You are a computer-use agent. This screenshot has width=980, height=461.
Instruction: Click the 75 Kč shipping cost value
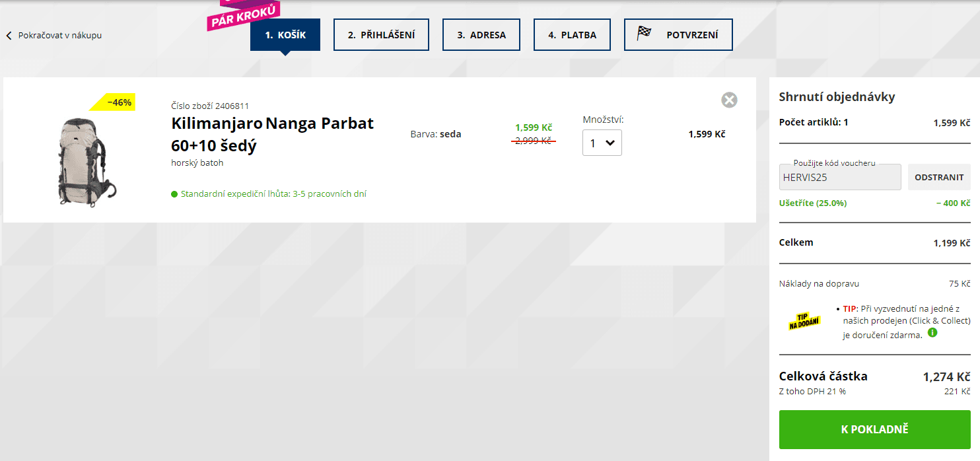pos(960,284)
